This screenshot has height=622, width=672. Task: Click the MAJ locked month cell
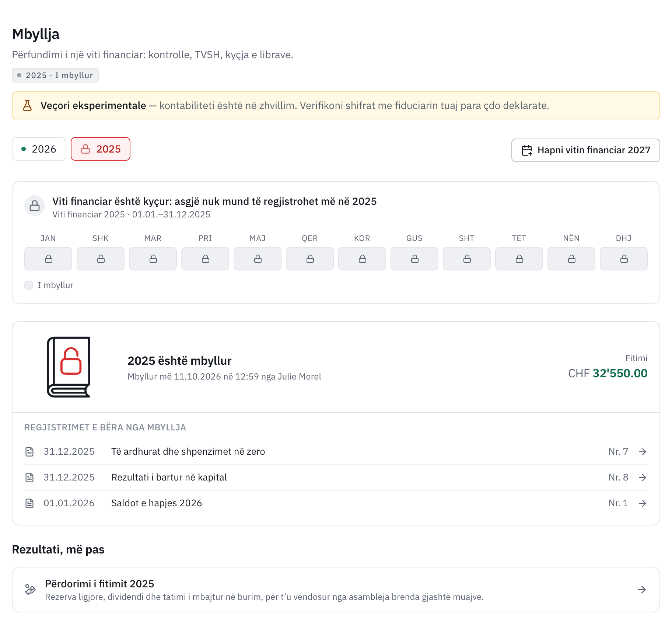point(258,259)
